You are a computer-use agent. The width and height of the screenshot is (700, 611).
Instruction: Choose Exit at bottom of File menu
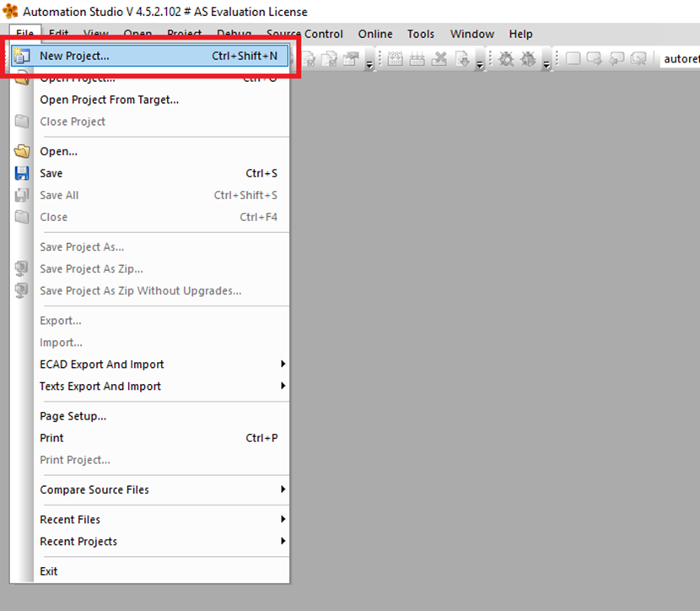[49, 571]
